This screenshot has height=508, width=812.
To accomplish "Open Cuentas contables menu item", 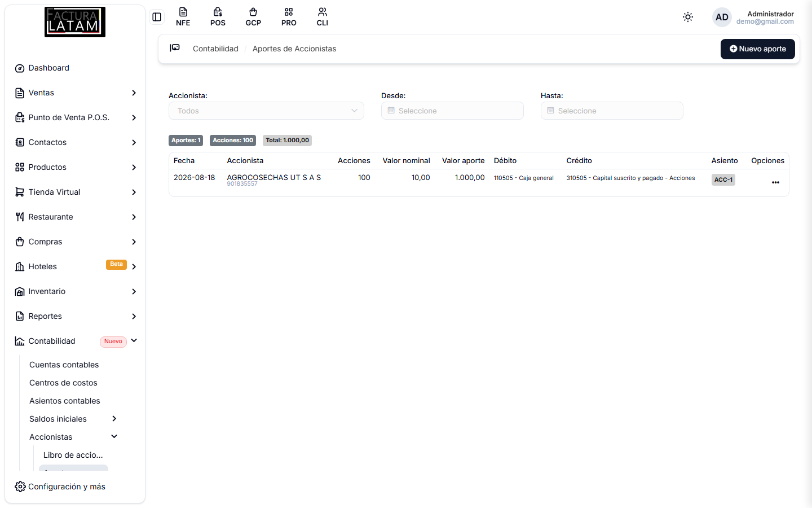I will 64,365.
